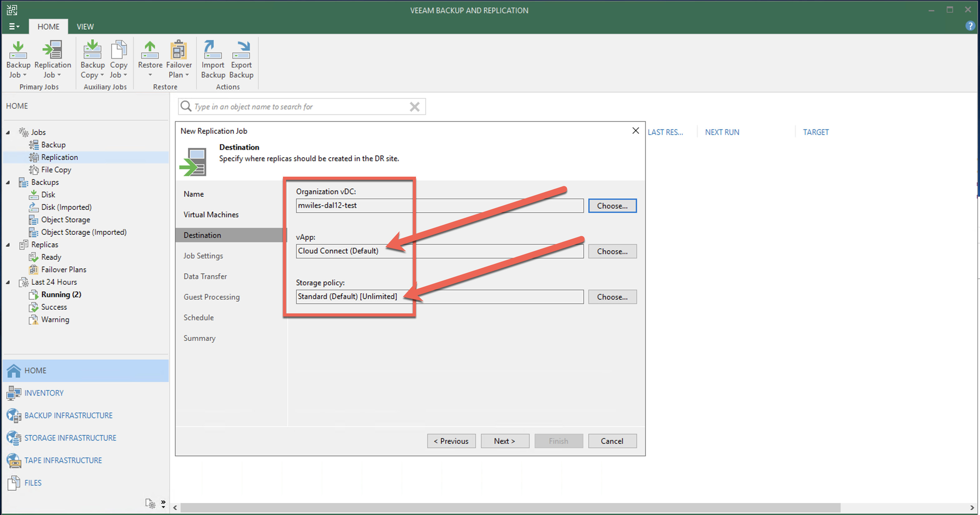
Task: Click the Next button in wizard
Action: pos(504,441)
